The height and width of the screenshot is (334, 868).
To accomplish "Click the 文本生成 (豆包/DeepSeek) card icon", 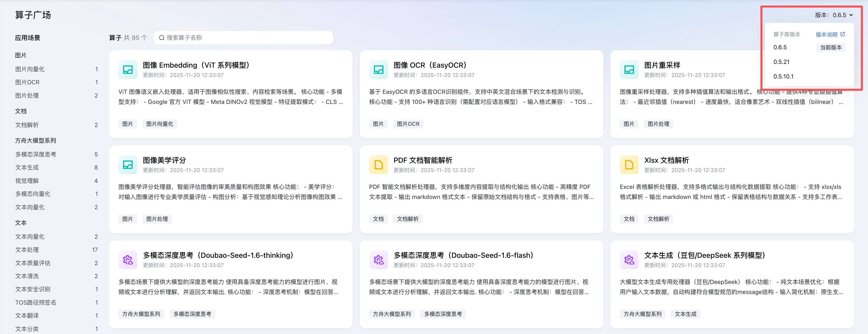I will 629,260.
